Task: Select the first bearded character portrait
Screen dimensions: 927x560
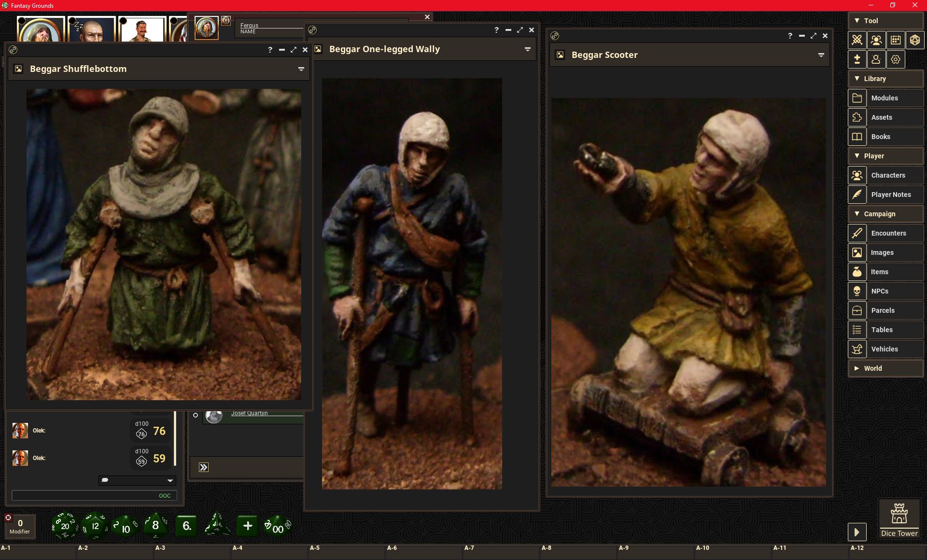Action: click(x=41, y=30)
